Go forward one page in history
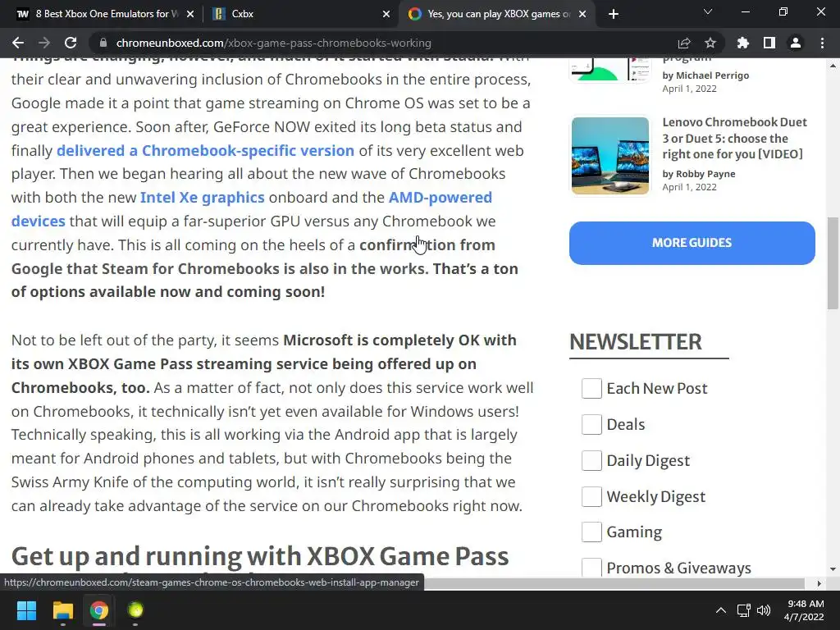Screen dimensions: 840x630 44,43
